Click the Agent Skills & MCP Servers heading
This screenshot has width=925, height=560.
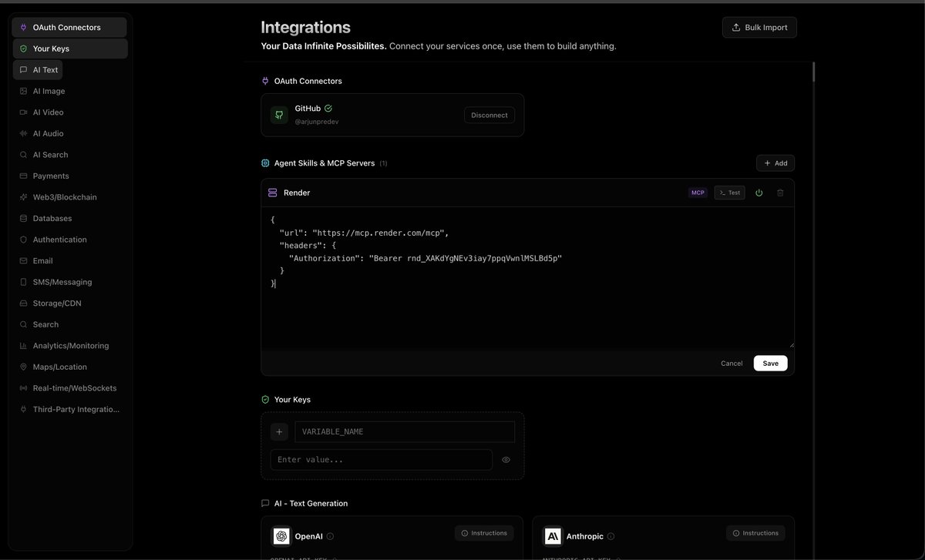point(325,163)
